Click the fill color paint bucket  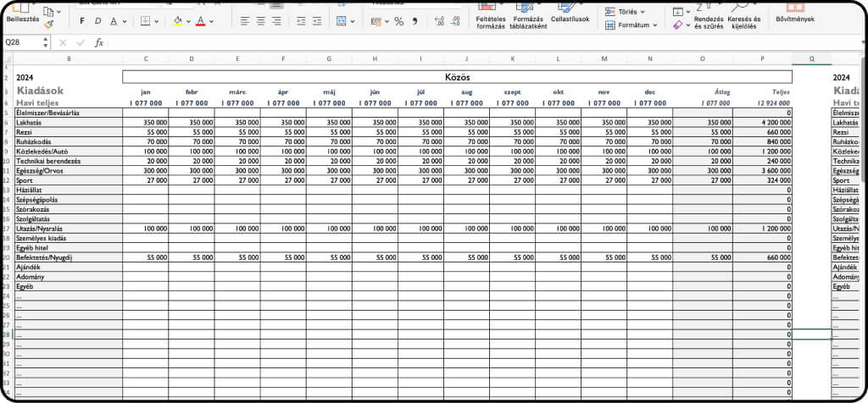[x=176, y=21]
